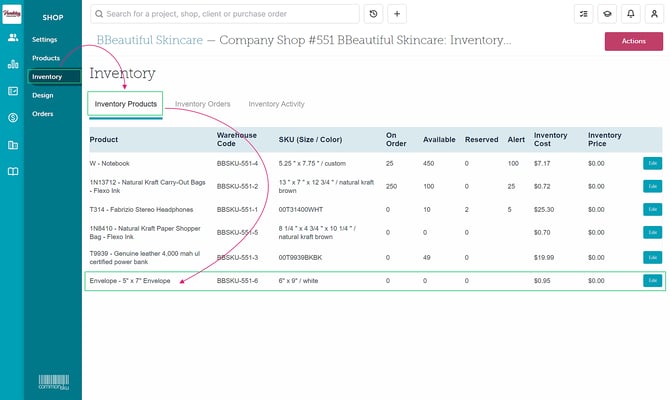The image size is (670, 400).
Task: Edit the Fabrizio Stereo Headphones row
Action: (x=652, y=209)
